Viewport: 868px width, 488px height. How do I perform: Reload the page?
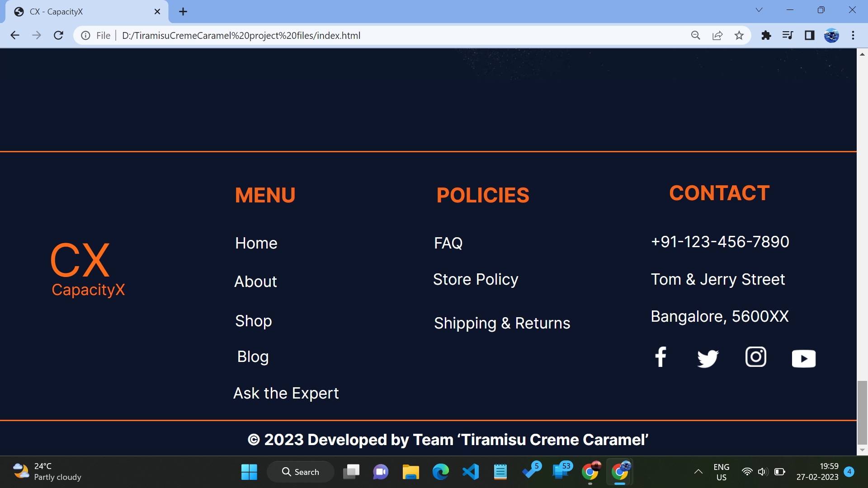tap(58, 35)
